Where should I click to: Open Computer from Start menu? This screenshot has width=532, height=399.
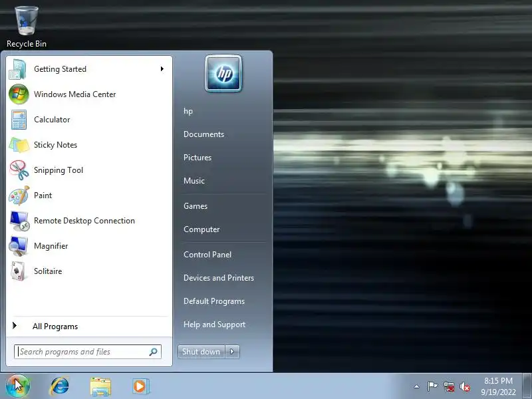point(201,229)
